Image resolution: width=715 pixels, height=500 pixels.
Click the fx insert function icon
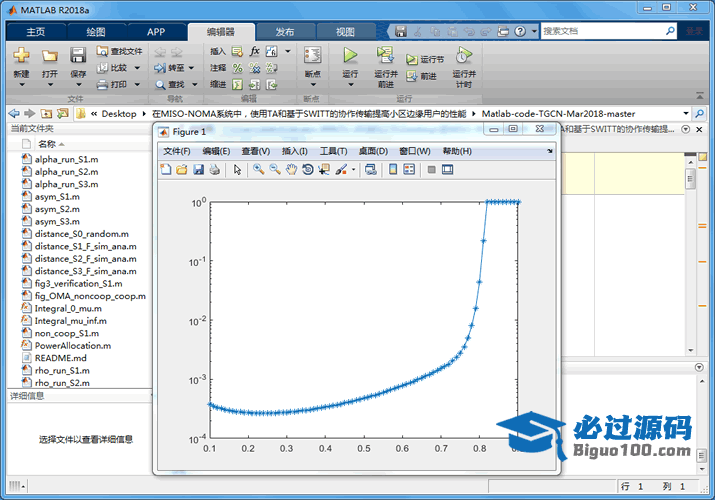pyautogui.click(x=254, y=52)
